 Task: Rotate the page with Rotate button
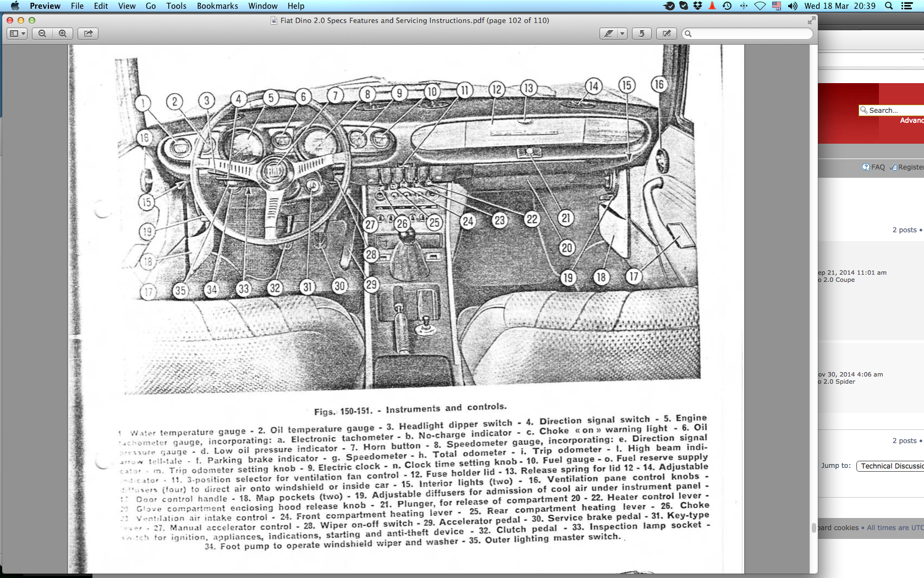[x=641, y=34]
